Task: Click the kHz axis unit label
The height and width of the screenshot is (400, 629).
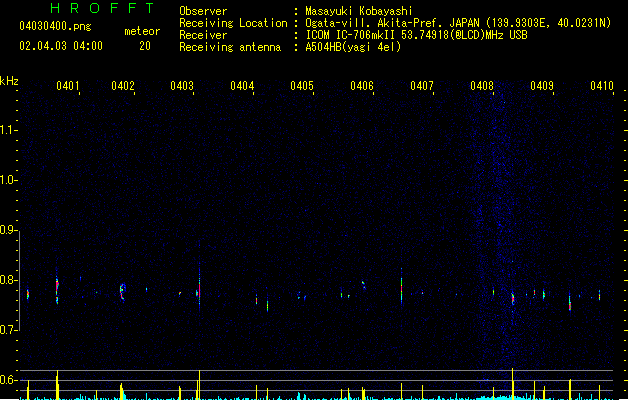Action: 9,81
